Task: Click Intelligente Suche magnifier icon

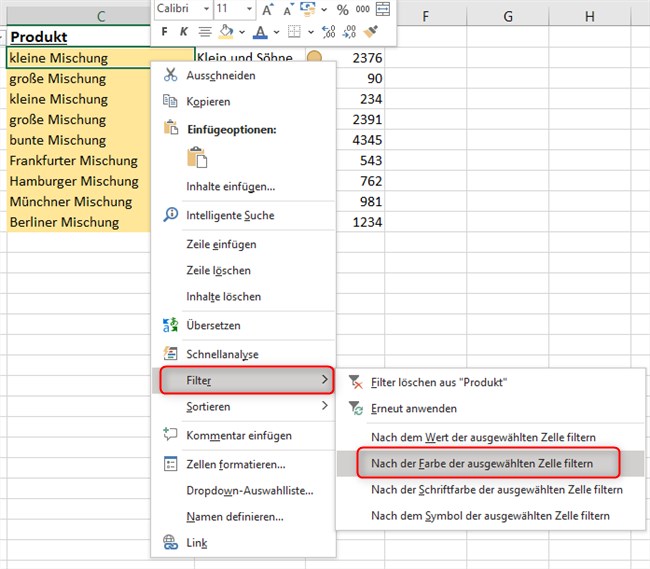Action: click(x=170, y=215)
